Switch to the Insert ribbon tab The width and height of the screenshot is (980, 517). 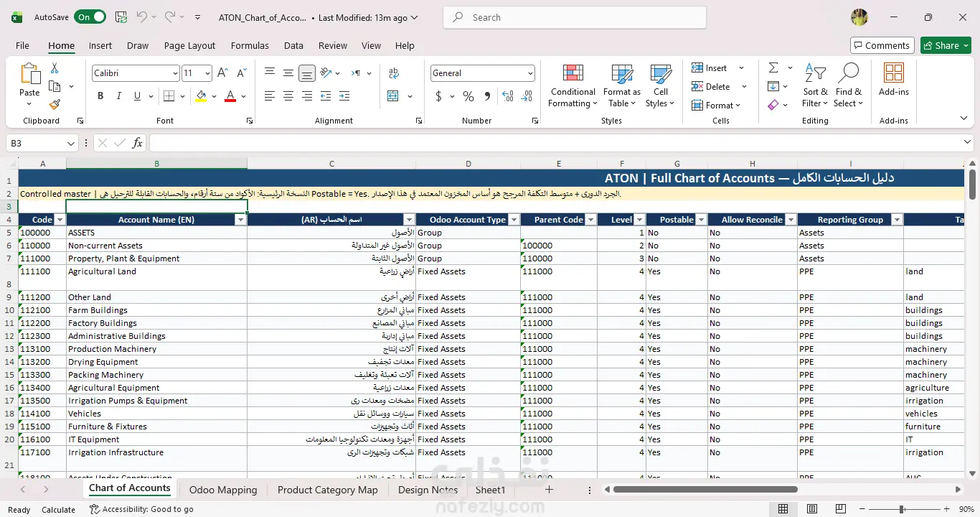100,45
